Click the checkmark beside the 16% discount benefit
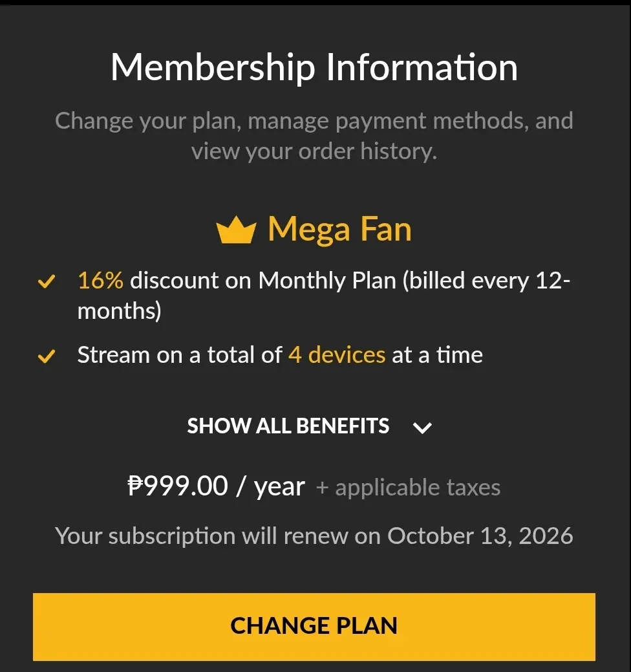Image resolution: width=631 pixels, height=672 pixels. [x=47, y=281]
